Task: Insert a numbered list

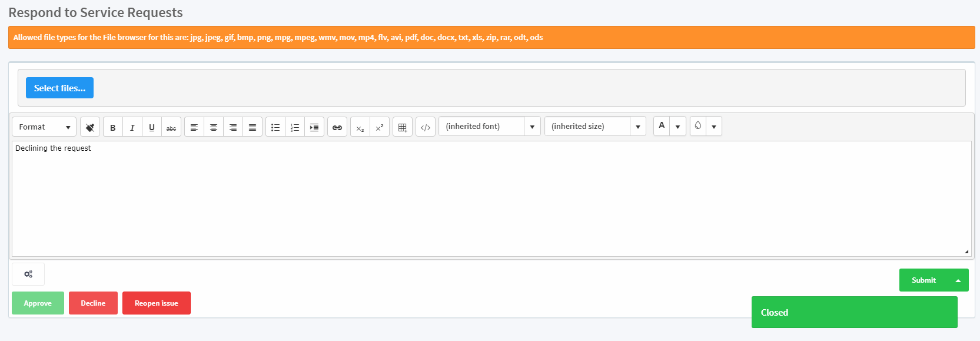Action: pos(295,127)
